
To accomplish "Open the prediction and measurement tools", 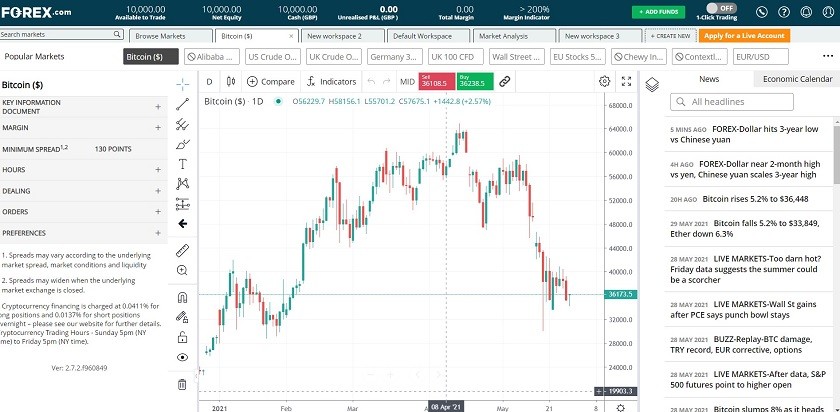I will pyautogui.click(x=183, y=204).
